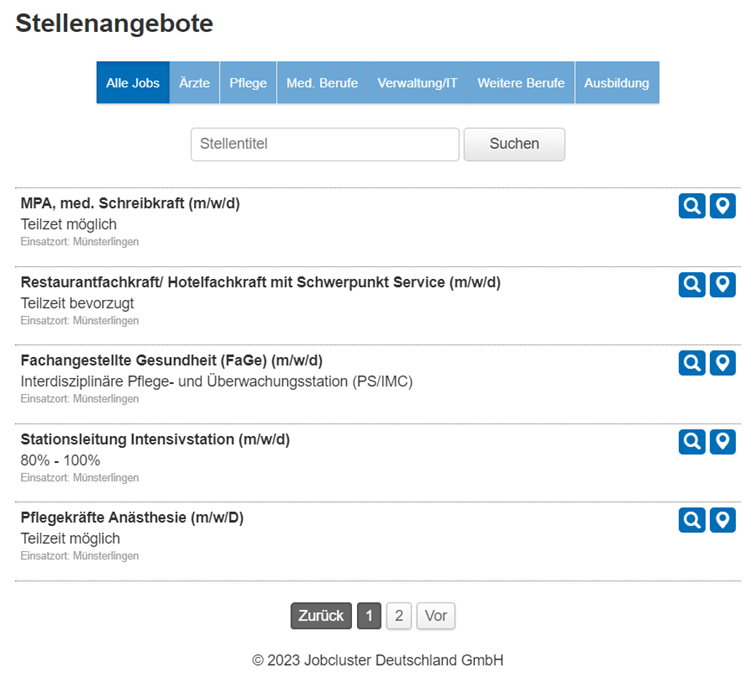756x678 pixels.
Task: Filter by Verwaltung/IT tab
Action: coord(417,83)
